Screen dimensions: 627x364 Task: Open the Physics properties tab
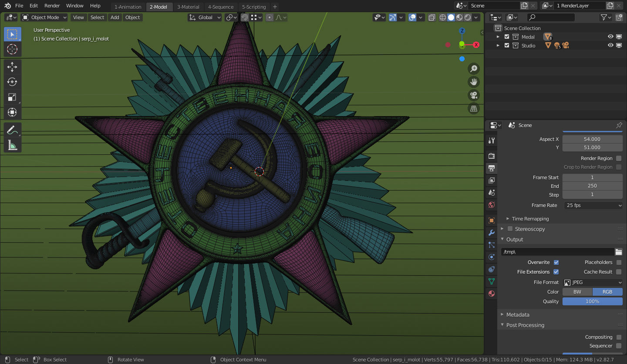(x=492, y=257)
